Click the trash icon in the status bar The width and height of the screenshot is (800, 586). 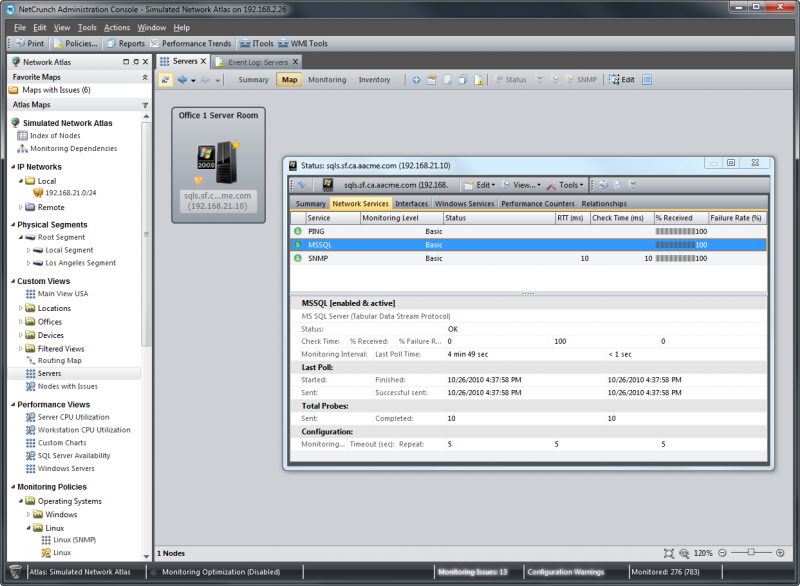(15, 572)
